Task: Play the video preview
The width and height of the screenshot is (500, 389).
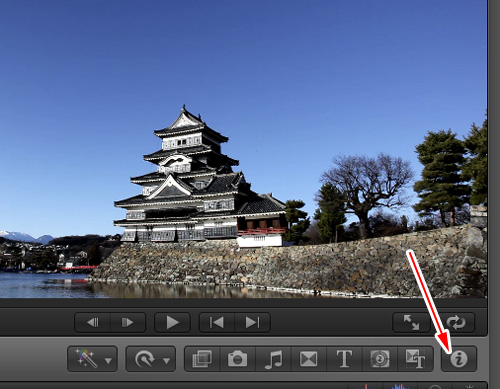Action: click(x=172, y=322)
